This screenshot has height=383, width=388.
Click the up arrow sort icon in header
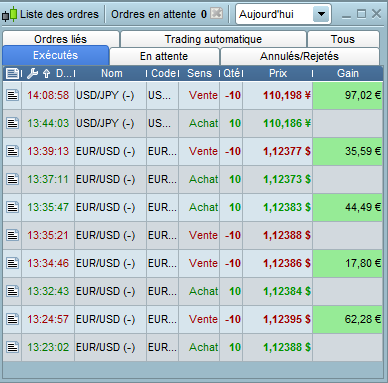pos(47,73)
